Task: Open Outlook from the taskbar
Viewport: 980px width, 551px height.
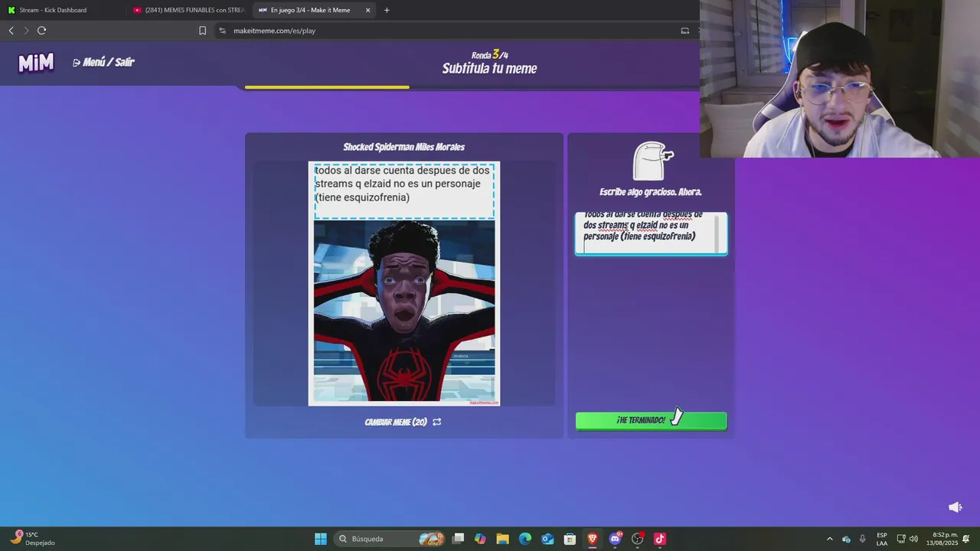Action: tap(547, 539)
